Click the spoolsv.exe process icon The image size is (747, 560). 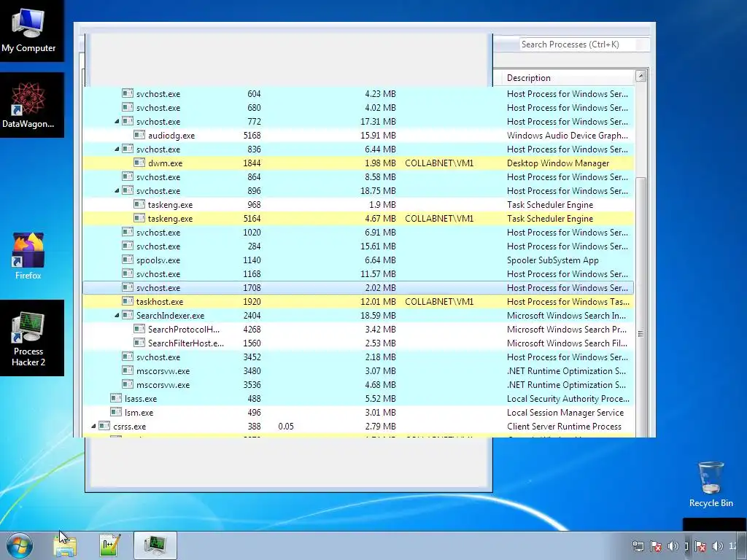[127, 260]
